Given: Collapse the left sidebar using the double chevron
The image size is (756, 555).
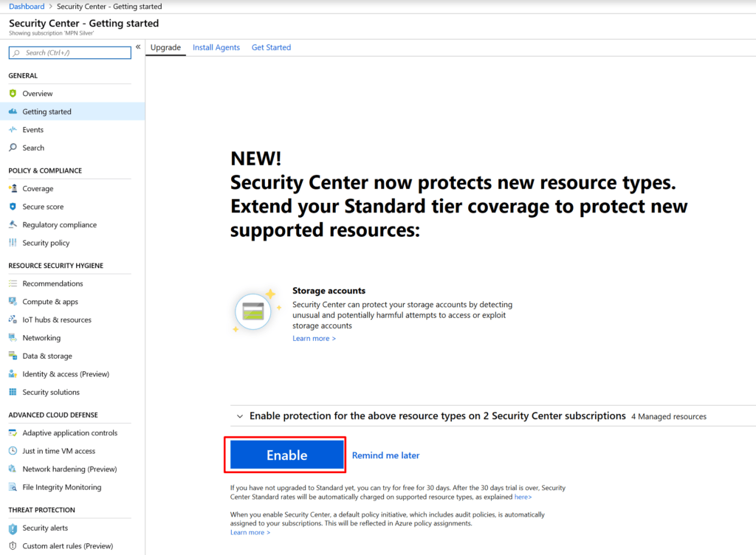Looking at the screenshot, I should [x=137, y=46].
